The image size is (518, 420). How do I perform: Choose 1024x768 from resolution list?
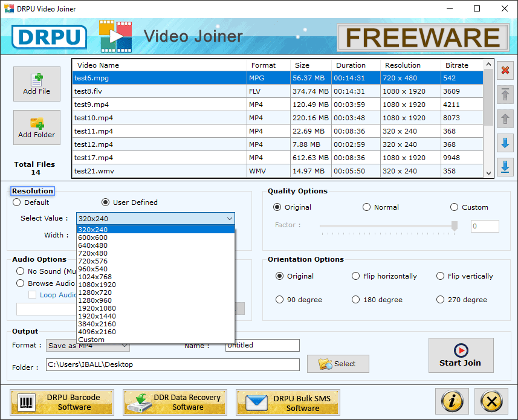tap(155, 277)
